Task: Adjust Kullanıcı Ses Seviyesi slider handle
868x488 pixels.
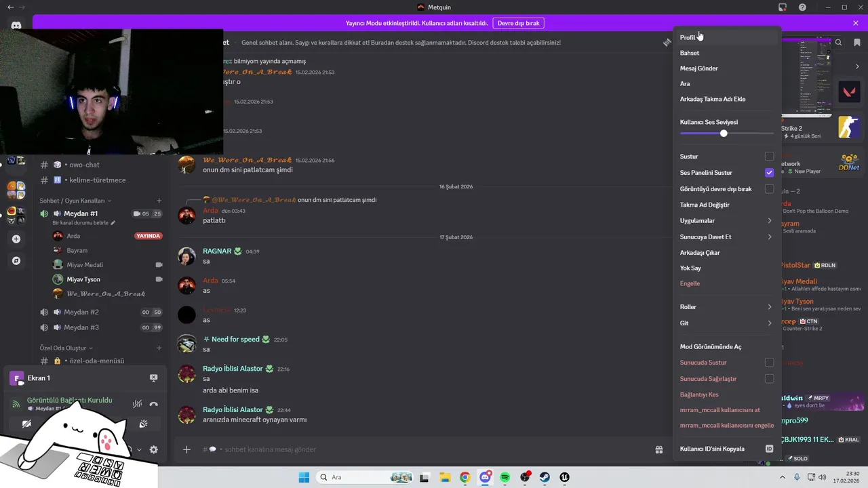Action: point(724,134)
